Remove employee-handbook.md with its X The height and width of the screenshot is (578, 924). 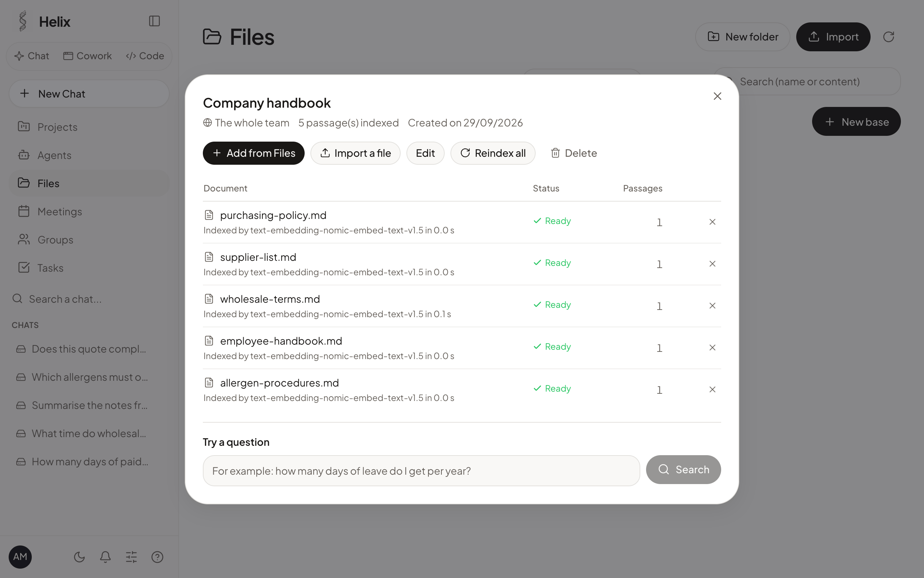pyautogui.click(x=712, y=348)
